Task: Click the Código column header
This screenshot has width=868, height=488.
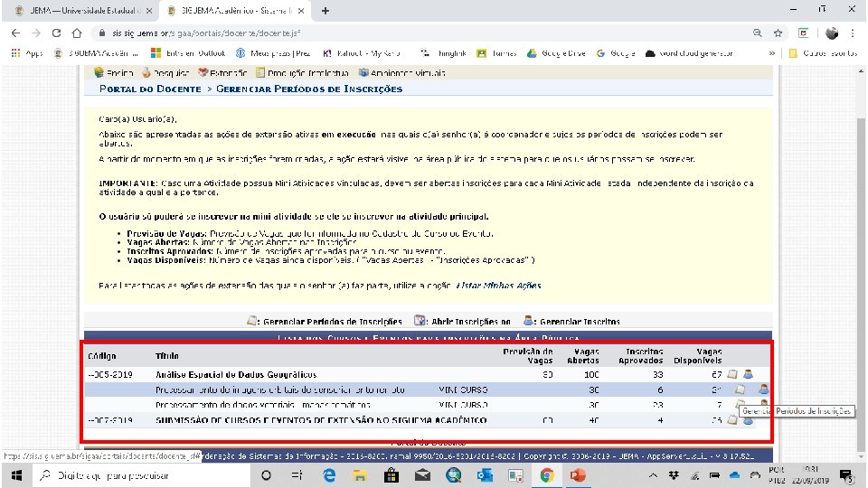Action: point(102,356)
